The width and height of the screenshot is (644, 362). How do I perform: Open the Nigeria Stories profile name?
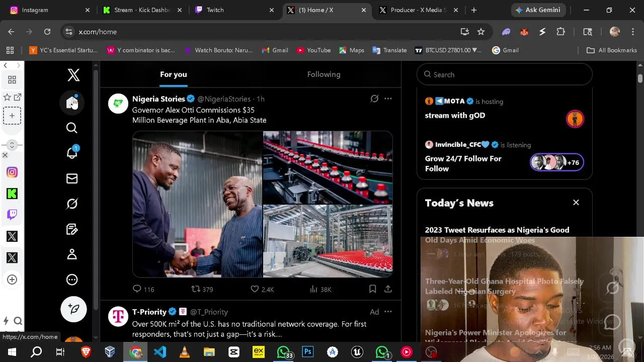tap(158, 99)
